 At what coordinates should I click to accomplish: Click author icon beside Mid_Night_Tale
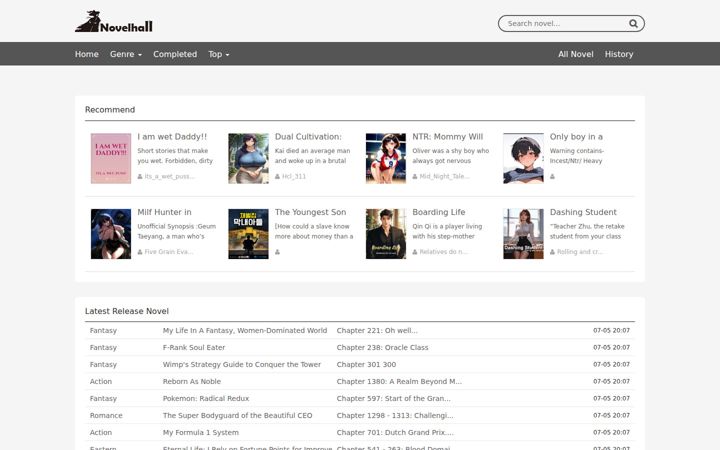[x=415, y=176]
